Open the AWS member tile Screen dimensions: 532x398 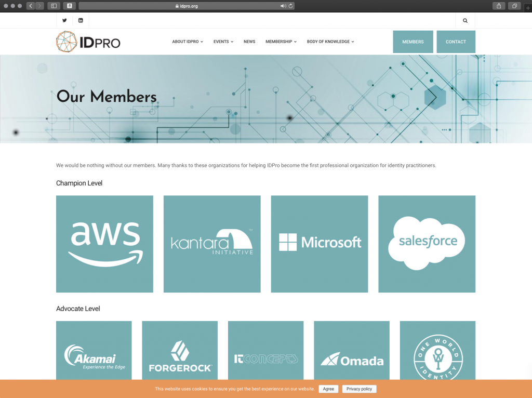coord(104,244)
